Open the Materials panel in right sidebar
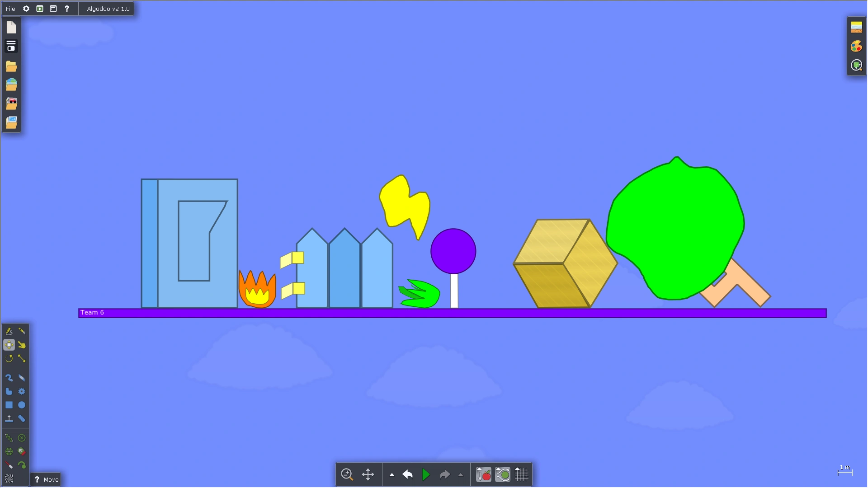868x488 pixels. 856,27
